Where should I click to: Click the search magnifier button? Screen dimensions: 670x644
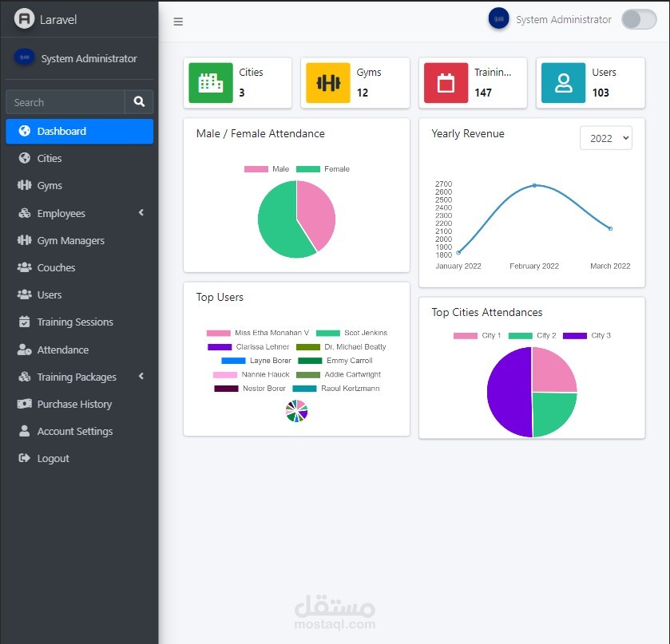tap(139, 101)
